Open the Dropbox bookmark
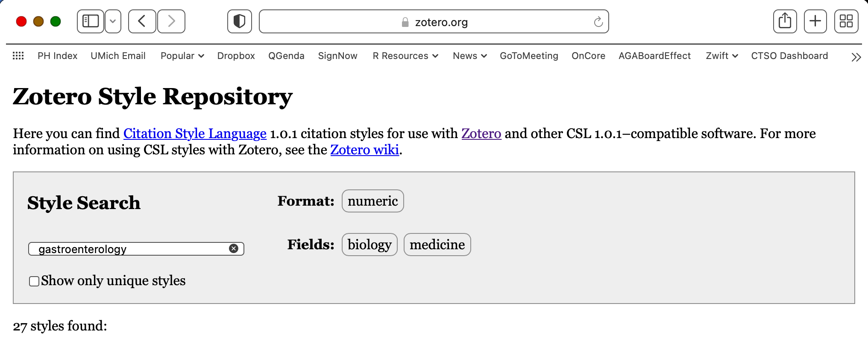The image size is (868, 348). click(x=236, y=56)
